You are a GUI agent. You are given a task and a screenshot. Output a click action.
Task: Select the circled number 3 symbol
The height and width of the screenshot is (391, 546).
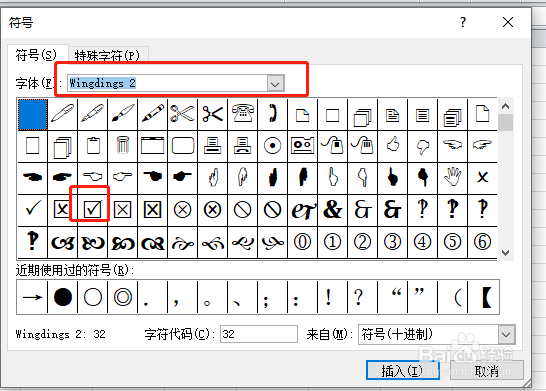392,242
